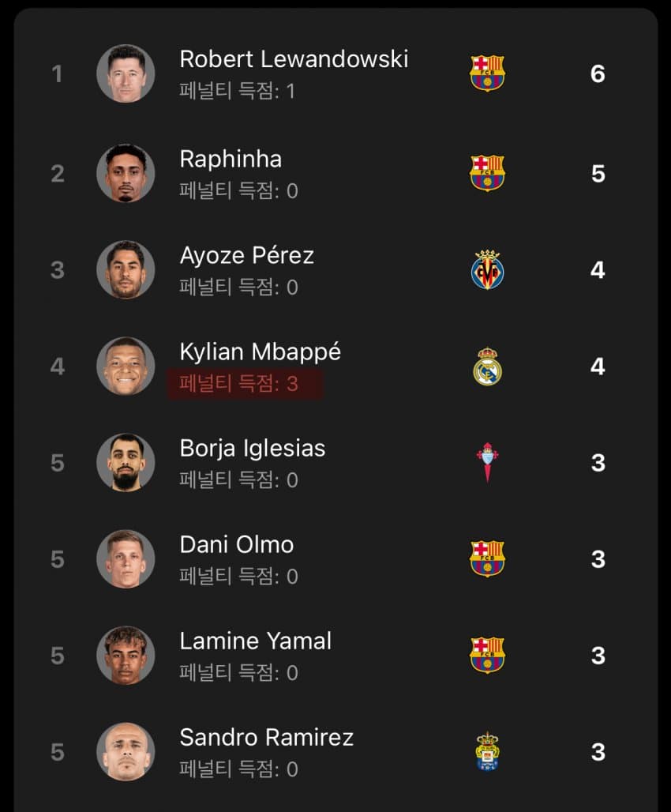Tap the Celta Vigo crest by Borja Iglesias

click(487, 463)
